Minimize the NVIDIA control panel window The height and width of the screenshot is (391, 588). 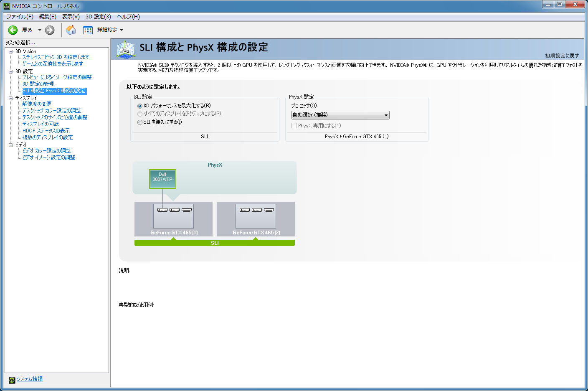[x=548, y=4]
